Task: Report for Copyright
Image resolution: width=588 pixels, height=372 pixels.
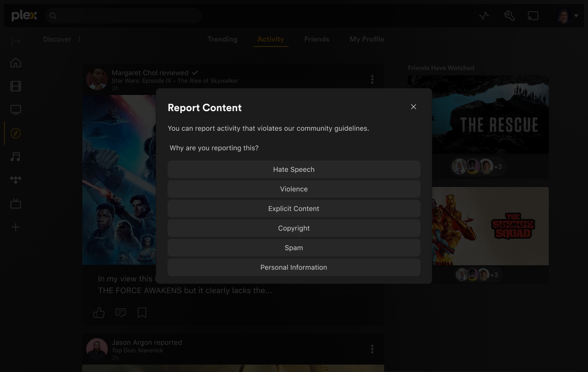Action: click(x=294, y=228)
